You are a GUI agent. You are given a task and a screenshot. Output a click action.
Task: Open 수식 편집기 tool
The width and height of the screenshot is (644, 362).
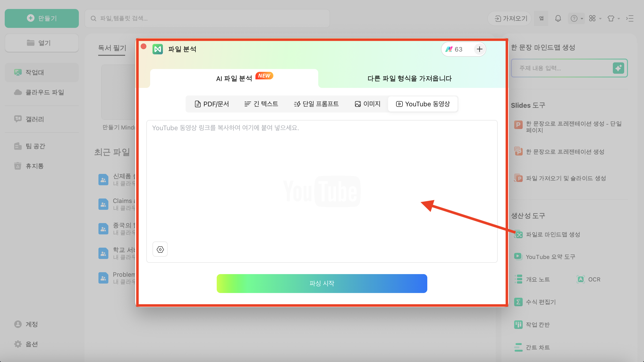(535, 302)
